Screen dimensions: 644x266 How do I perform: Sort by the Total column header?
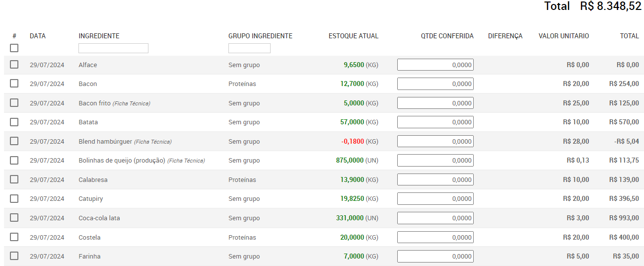pos(630,36)
